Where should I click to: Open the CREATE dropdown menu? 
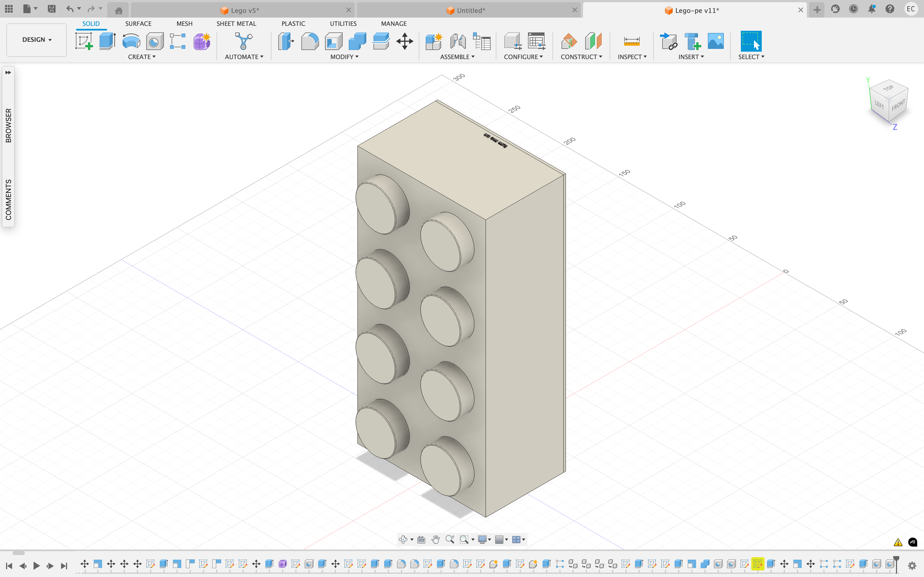tap(142, 57)
